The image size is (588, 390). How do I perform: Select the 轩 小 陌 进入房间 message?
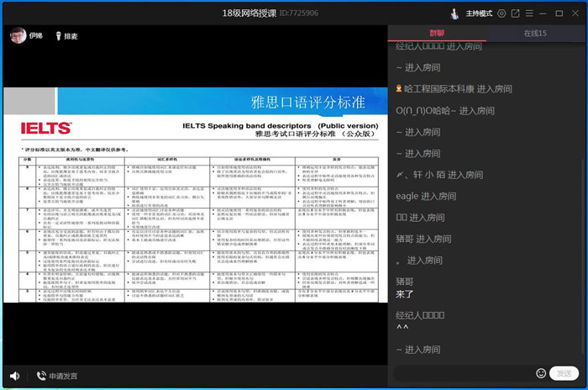439,175
